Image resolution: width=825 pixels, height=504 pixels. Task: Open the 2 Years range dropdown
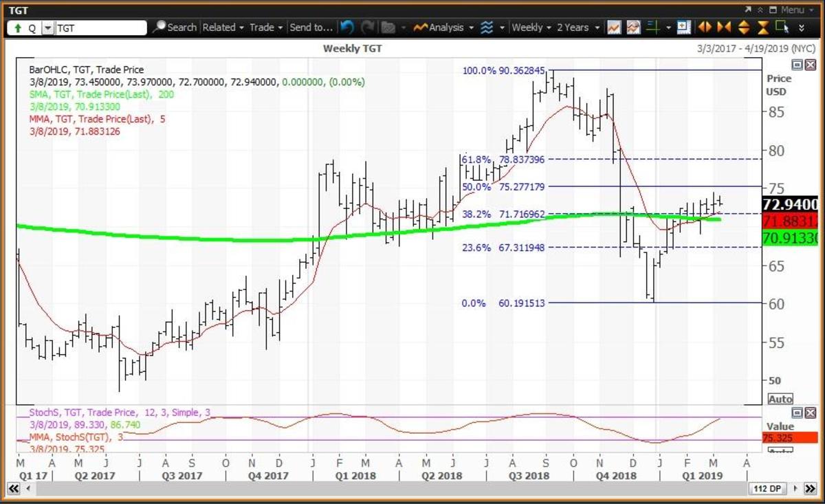coord(577,28)
